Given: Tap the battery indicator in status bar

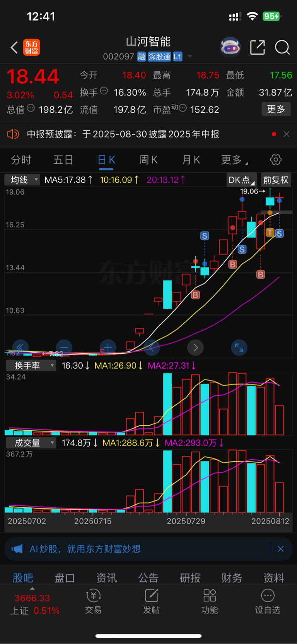Looking at the screenshot, I should coord(272,16).
